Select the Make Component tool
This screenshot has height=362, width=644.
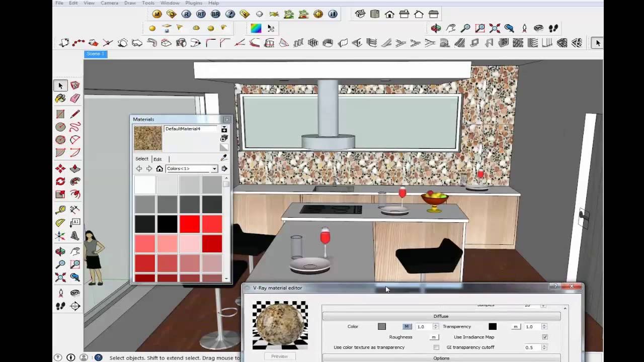[75, 85]
